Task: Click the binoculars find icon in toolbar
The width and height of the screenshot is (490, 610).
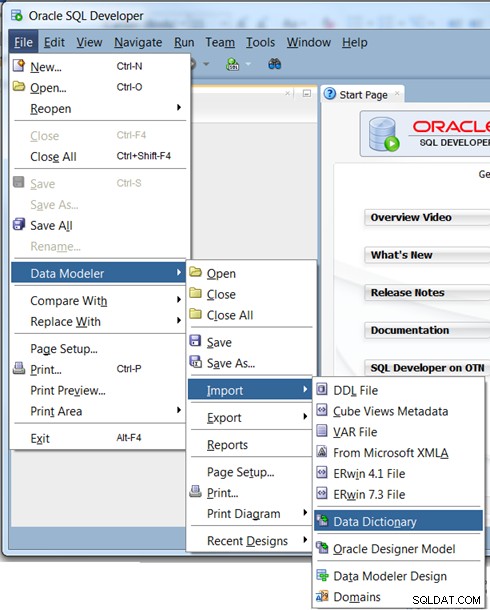Action: (275, 64)
